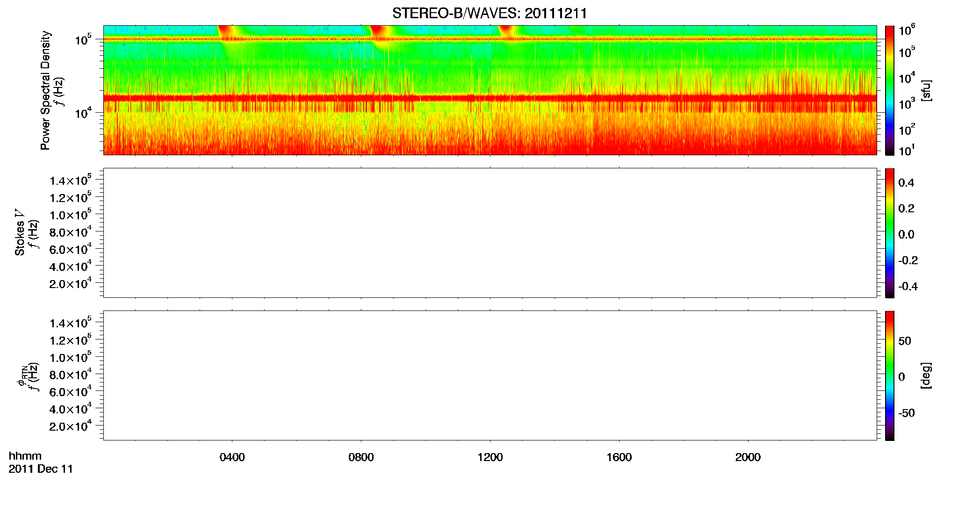Click the Stokes V axis label
The width and height of the screenshot is (980, 505).
pyautogui.click(x=20, y=232)
